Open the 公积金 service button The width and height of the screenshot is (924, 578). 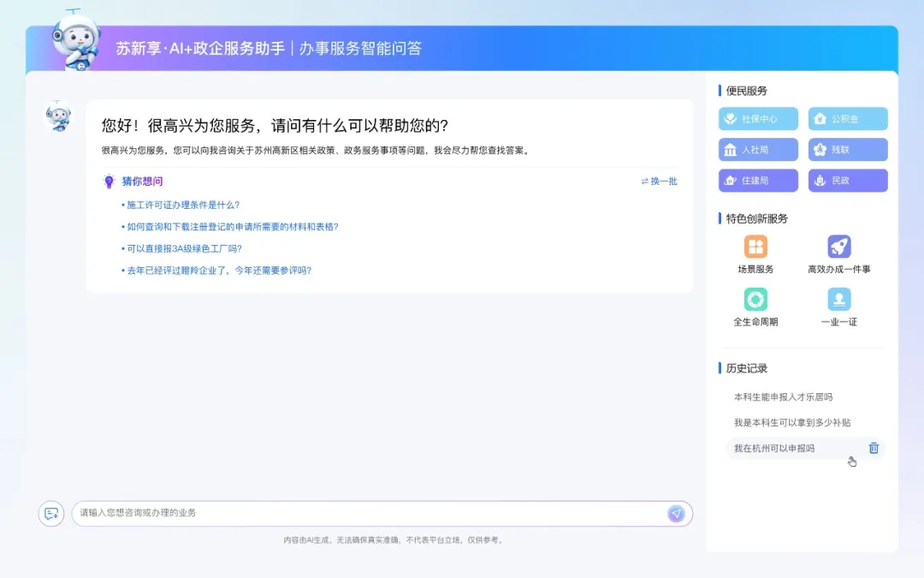(x=848, y=119)
